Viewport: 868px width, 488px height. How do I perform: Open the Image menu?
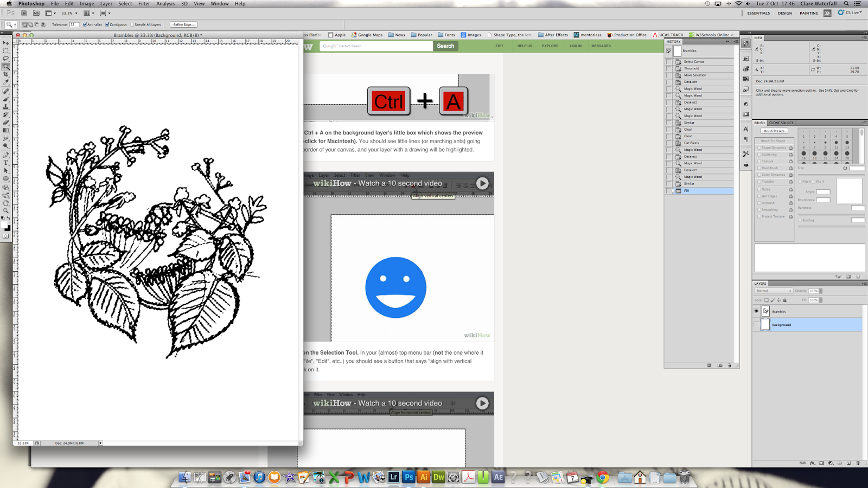(87, 4)
